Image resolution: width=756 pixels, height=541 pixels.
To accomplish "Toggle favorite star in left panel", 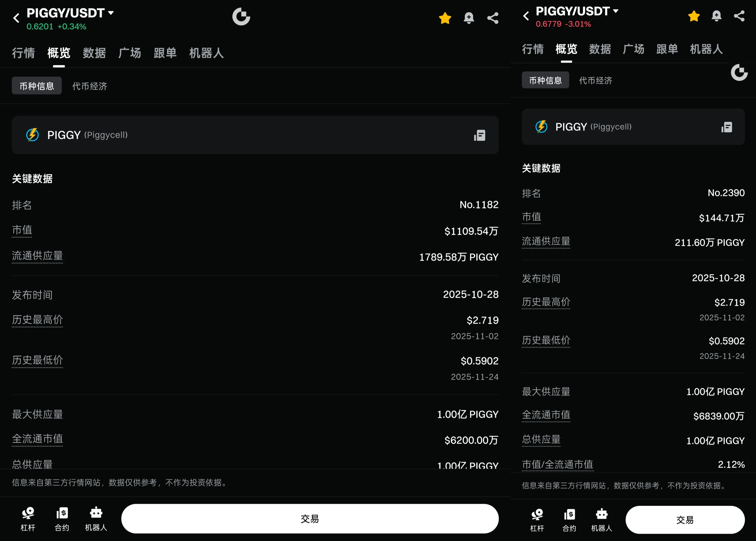I will (x=445, y=18).
